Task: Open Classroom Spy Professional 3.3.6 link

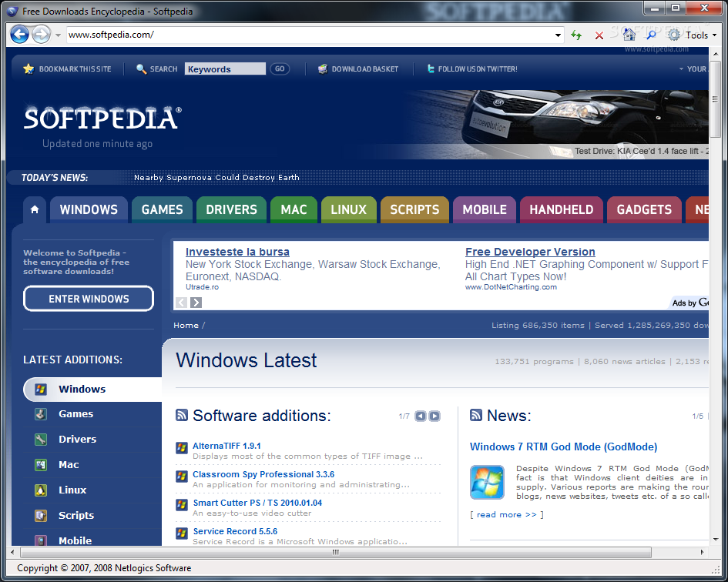Action: [263, 474]
